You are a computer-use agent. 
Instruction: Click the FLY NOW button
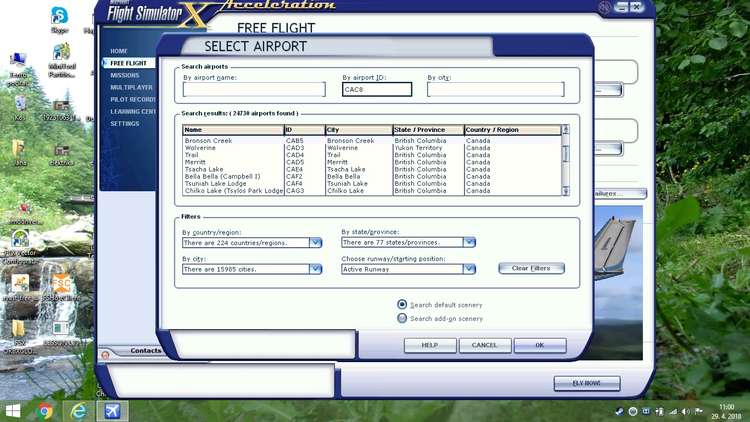click(x=587, y=383)
